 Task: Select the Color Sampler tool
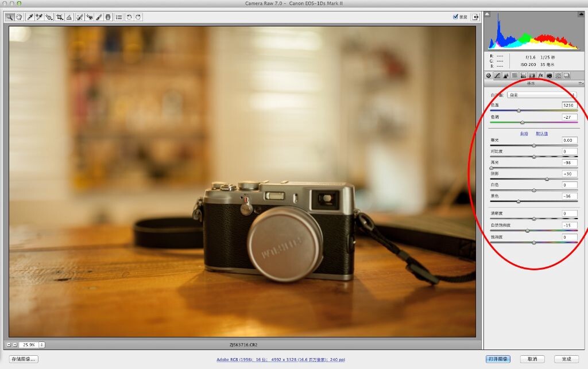click(x=40, y=17)
